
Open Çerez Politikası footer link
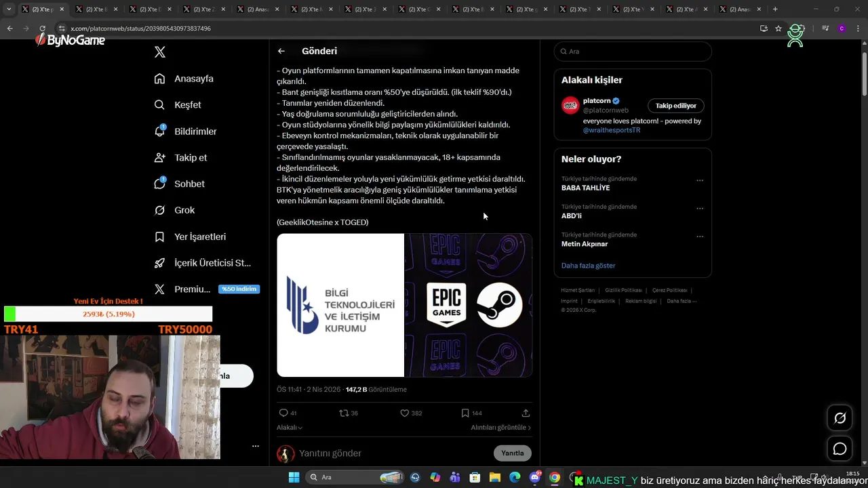coord(669,290)
